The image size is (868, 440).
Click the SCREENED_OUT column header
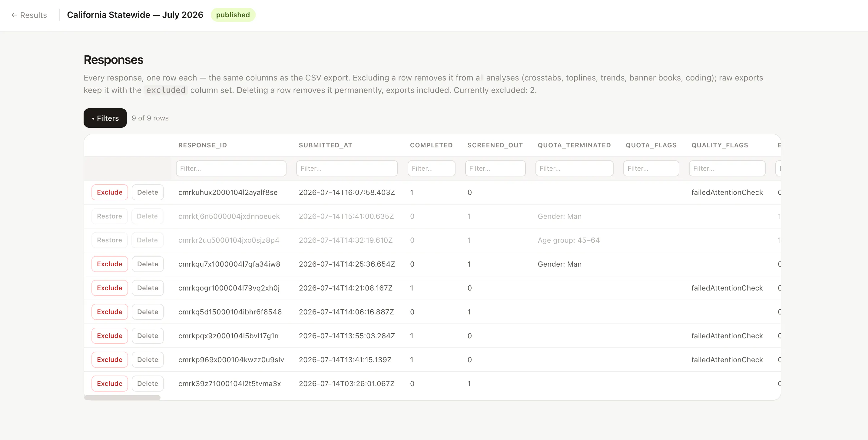click(495, 145)
